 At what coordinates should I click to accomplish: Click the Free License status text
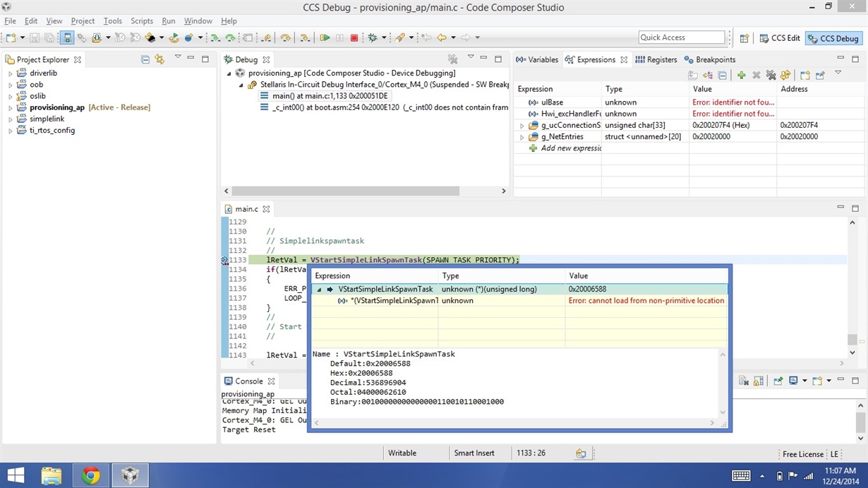tap(803, 454)
